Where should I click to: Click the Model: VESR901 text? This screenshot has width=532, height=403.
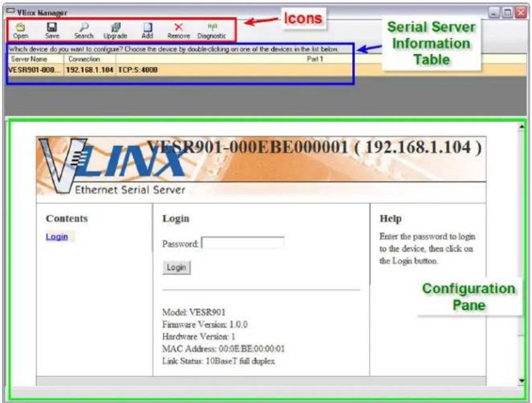click(194, 312)
